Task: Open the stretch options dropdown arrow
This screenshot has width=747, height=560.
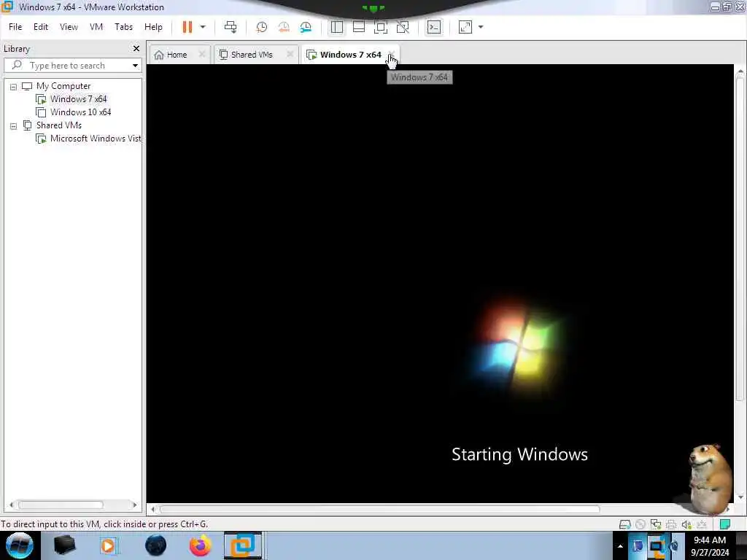Action: pyautogui.click(x=481, y=27)
